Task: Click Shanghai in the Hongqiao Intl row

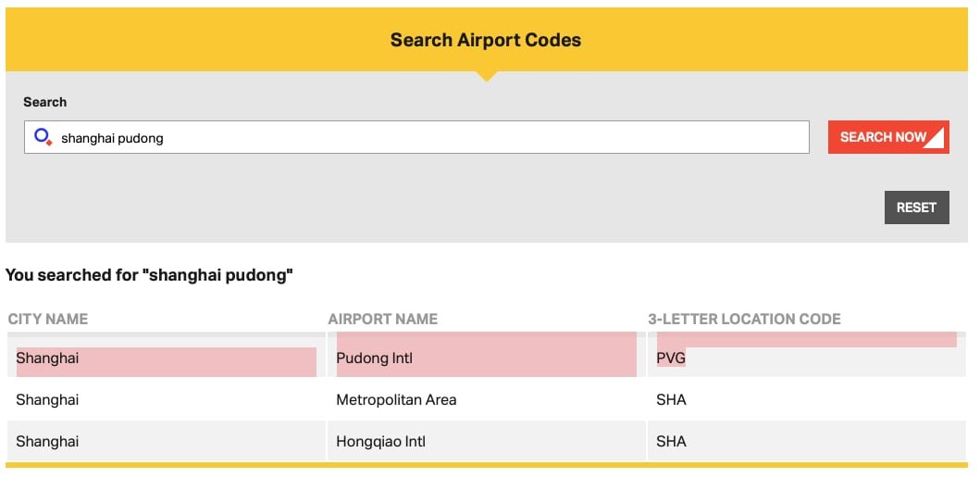Action: 48,441
